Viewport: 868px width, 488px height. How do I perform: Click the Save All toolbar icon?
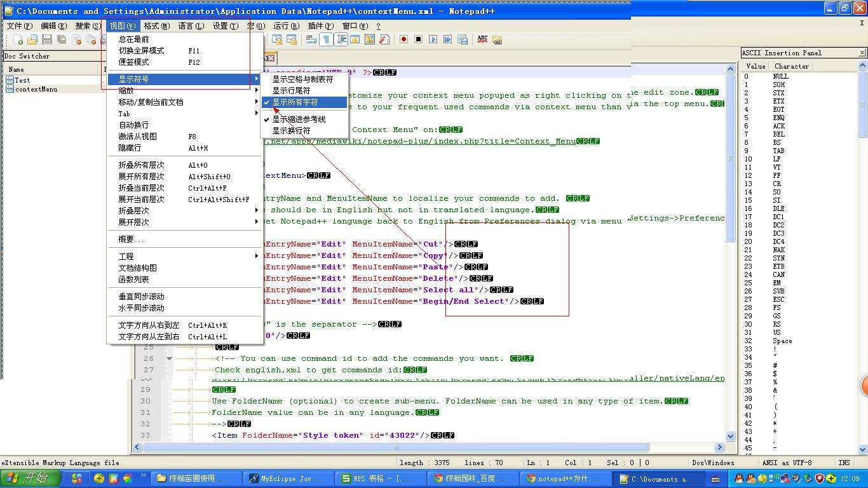(x=62, y=39)
